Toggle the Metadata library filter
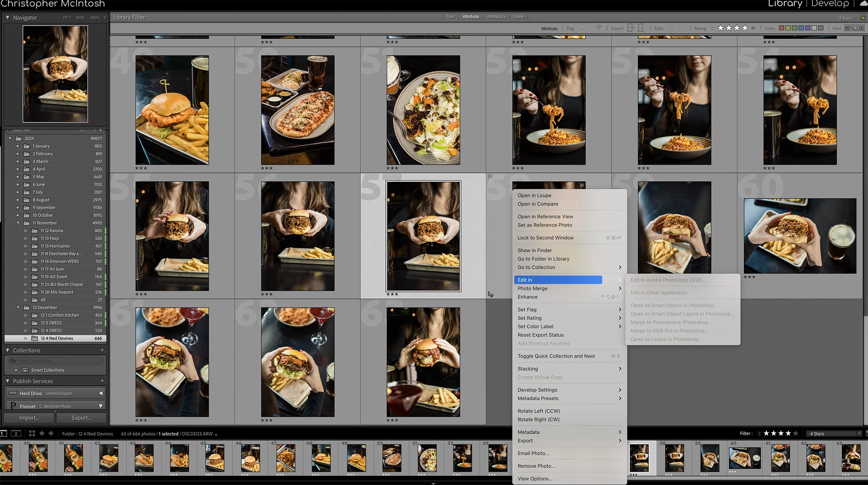The height and width of the screenshot is (485, 868). click(x=496, y=16)
